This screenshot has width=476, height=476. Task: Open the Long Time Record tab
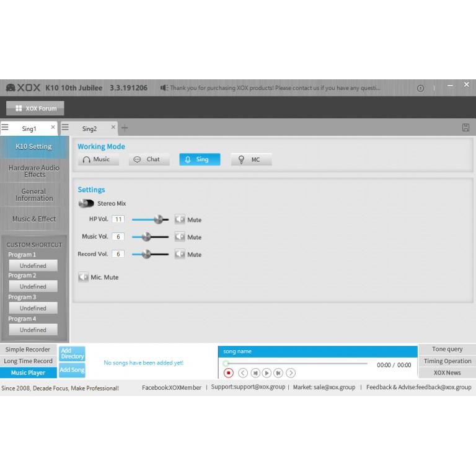tap(28, 361)
